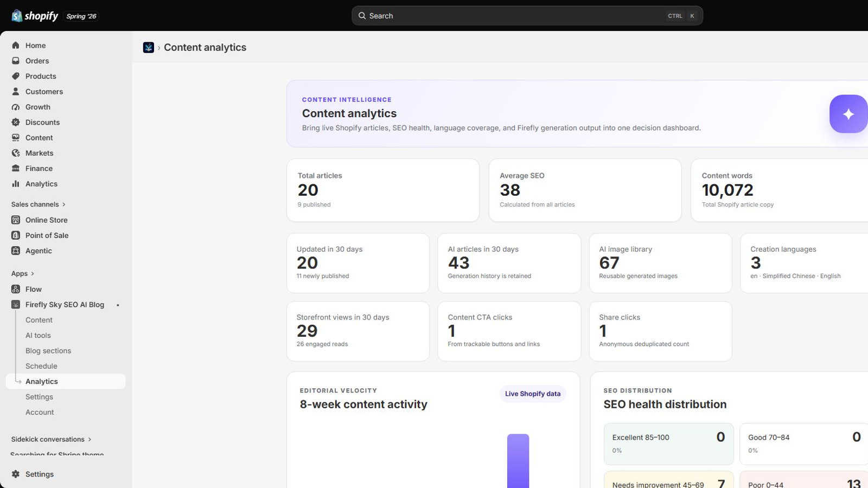Focus the Search input field
This screenshot has width=868, height=488.
click(527, 16)
